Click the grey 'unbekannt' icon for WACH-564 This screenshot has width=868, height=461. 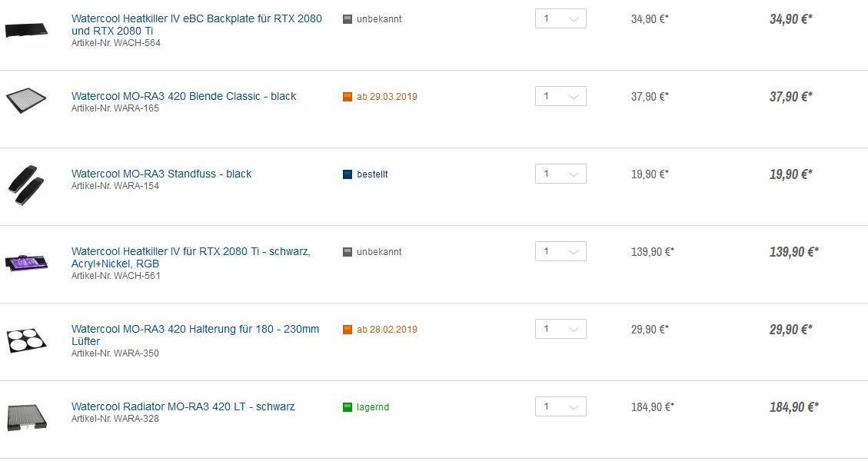coord(347,19)
